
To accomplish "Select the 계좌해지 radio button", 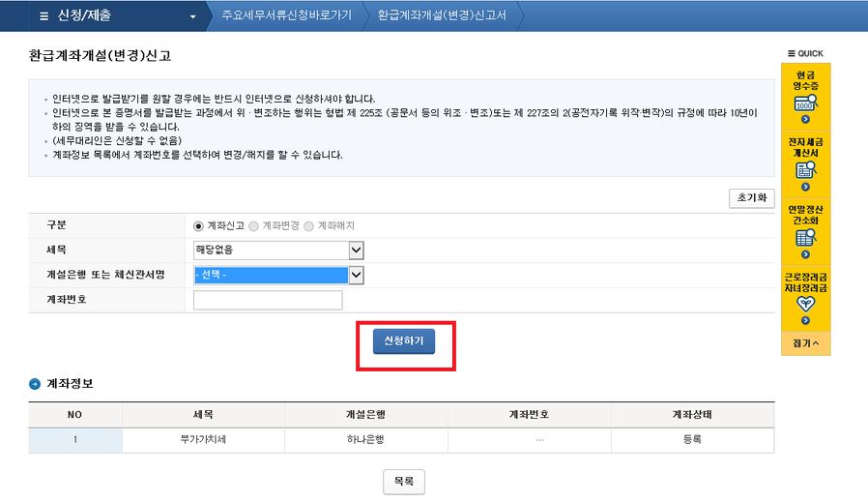I will (309, 225).
